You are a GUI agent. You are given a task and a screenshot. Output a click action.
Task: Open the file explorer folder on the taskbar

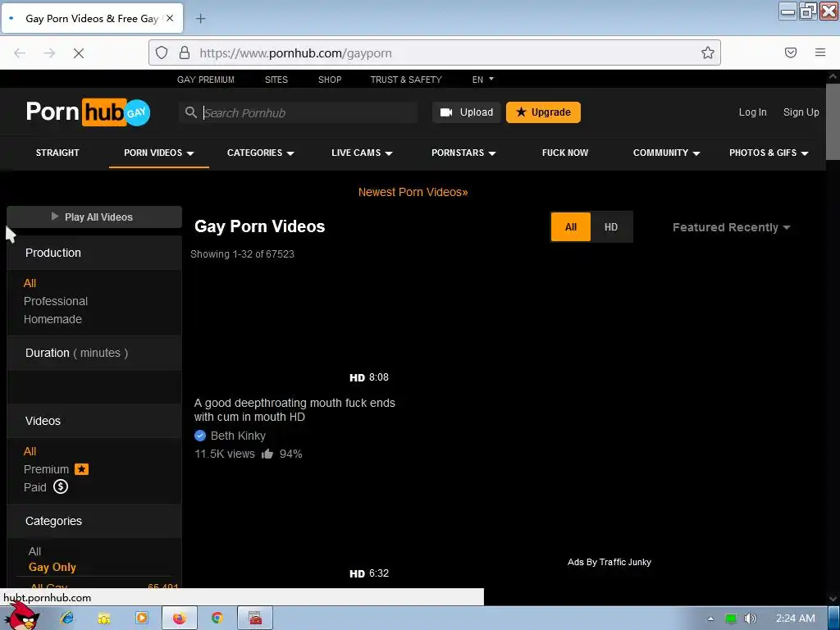pos(104,619)
